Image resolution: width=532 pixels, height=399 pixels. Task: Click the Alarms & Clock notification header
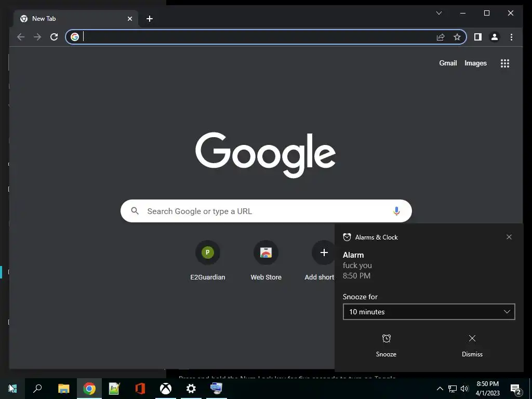coord(376,237)
